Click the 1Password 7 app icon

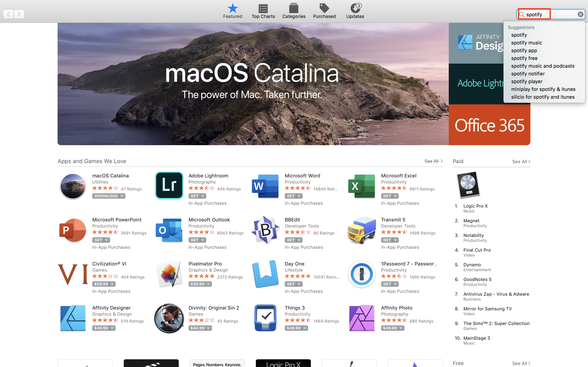tap(361, 274)
